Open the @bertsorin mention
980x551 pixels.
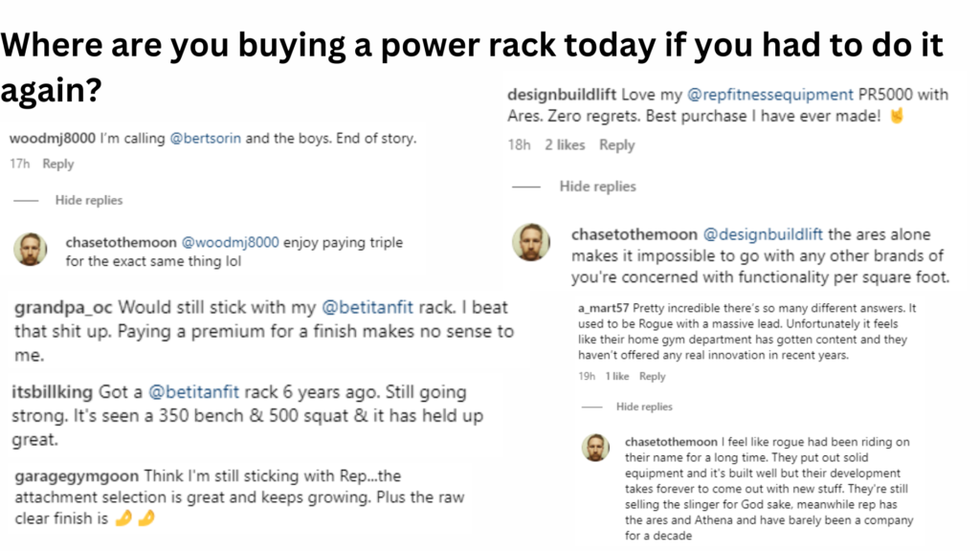click(206, 139)
